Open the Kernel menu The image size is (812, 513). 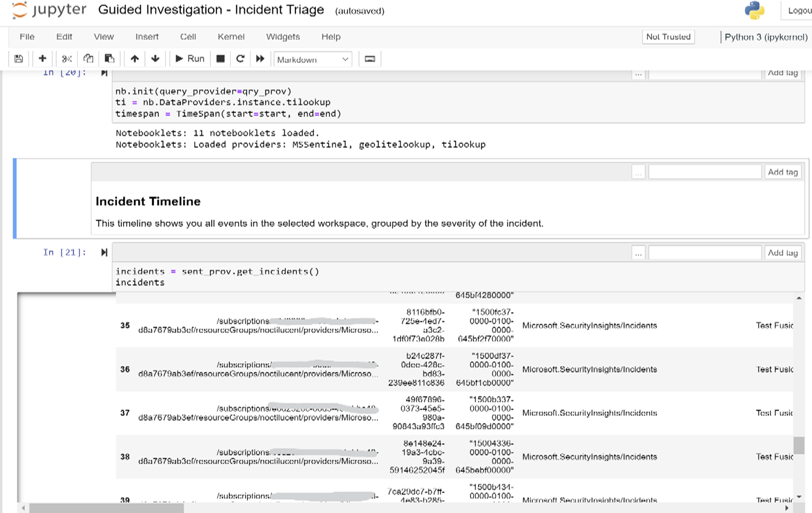(x=231, y=37)
